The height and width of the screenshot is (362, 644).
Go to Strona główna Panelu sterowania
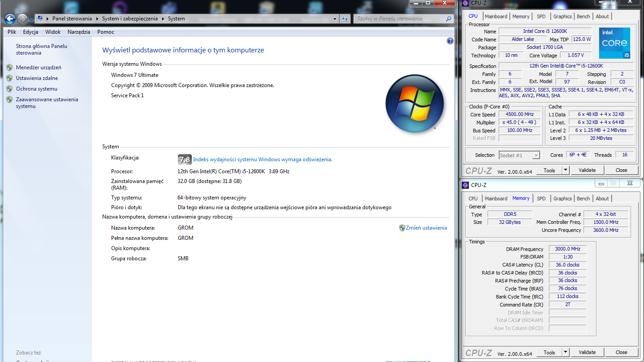pyautogui.click(x=41, y=49)
